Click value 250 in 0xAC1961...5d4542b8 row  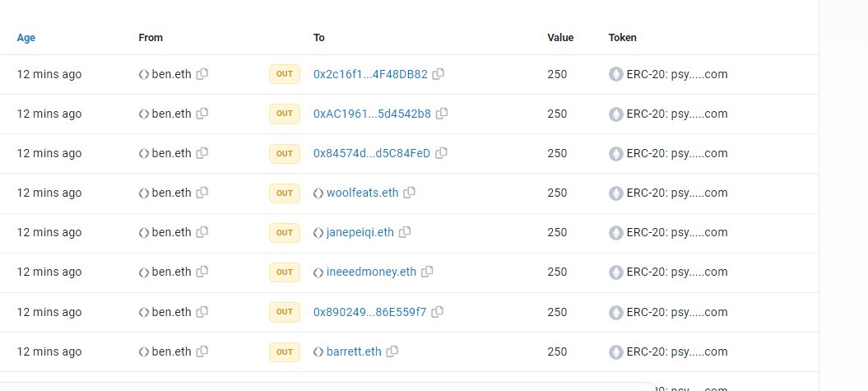tap(557, 114)
